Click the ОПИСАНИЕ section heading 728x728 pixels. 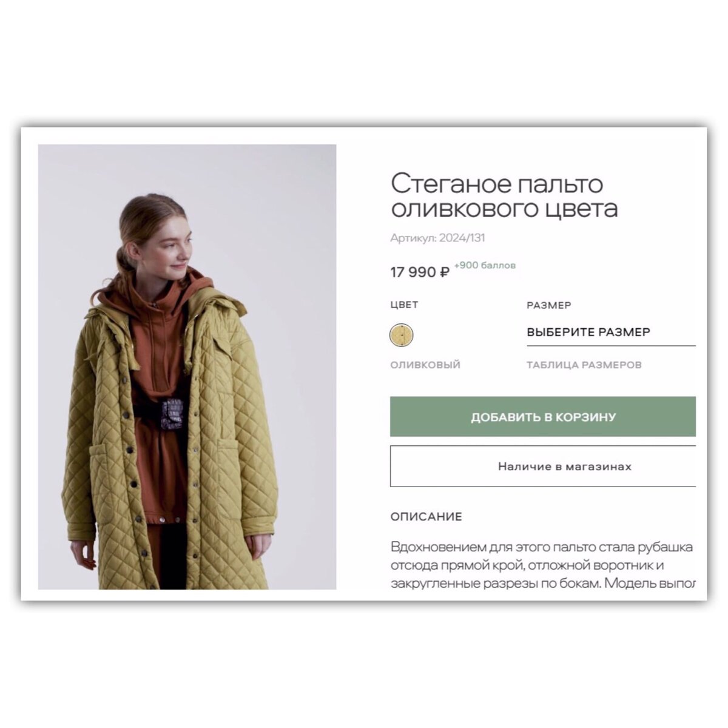pos(426,517)
